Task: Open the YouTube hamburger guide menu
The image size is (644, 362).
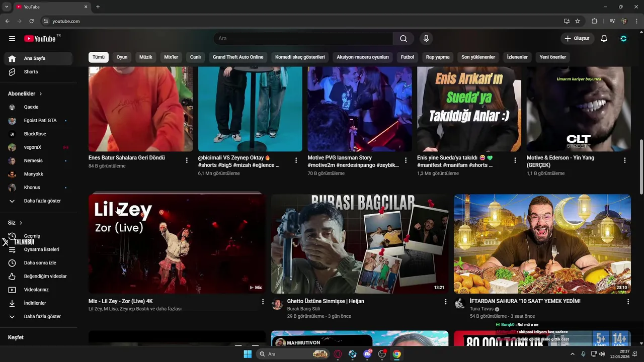Action: [12, 39]
